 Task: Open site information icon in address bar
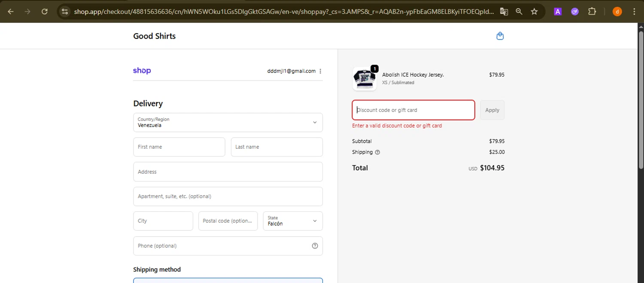tap(65, 12)
